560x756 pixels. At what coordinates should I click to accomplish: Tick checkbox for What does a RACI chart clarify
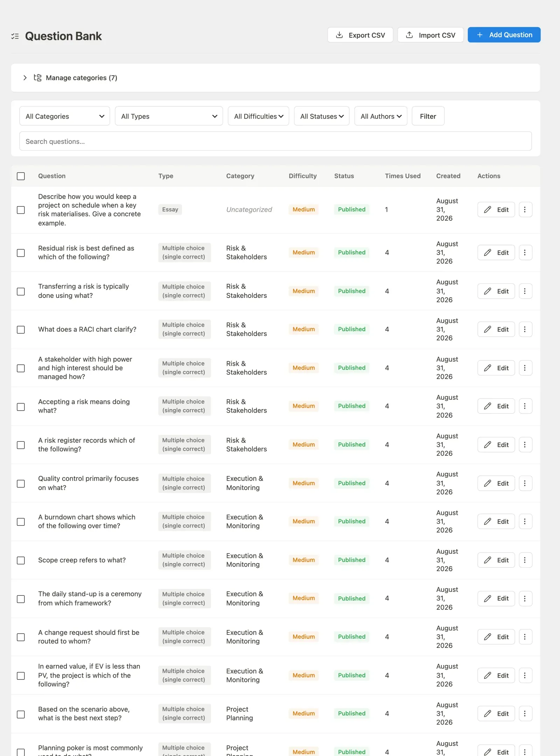[x=21, y=330]
